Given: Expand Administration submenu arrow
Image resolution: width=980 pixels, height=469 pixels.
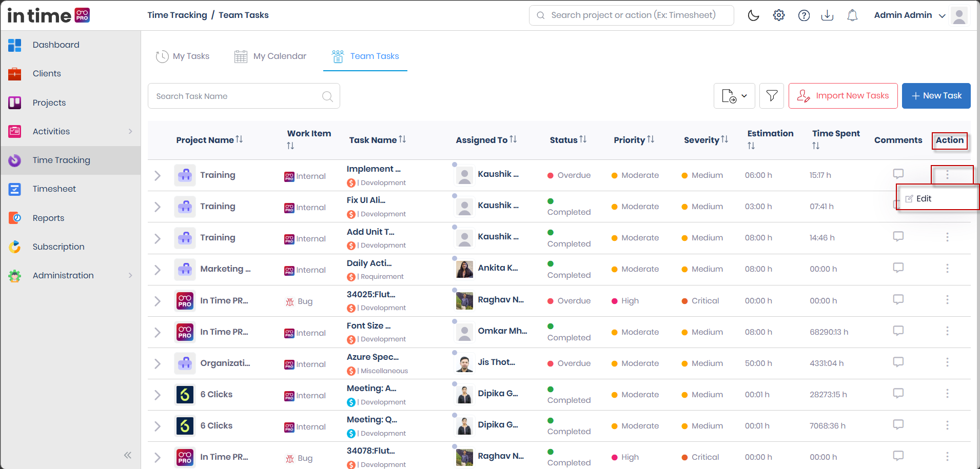Looking at the screenshot, I should pyautogui.click(x=130, y=276).
